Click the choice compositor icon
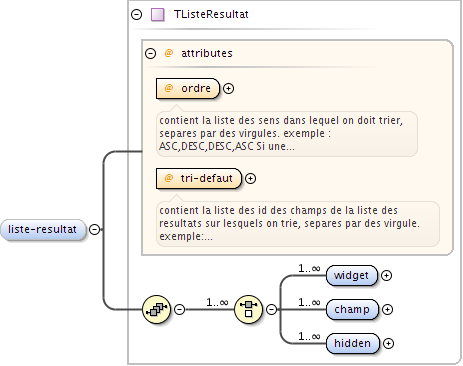This screenshot has width=463, height=366. 248,309
